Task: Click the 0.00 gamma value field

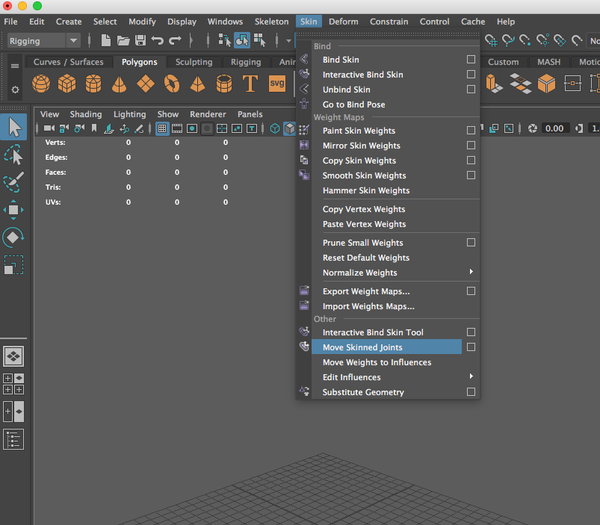Action: [x=554, y=129]
